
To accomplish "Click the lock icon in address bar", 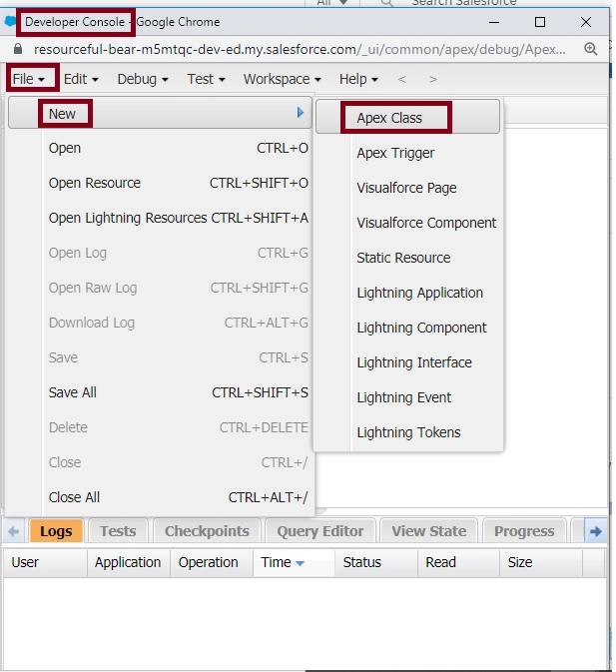I will tap(18, 49).
